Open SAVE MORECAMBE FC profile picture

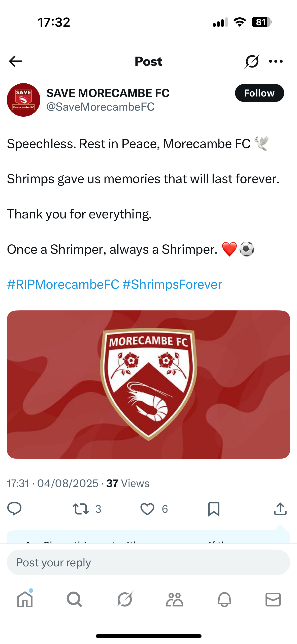(23, 100)
